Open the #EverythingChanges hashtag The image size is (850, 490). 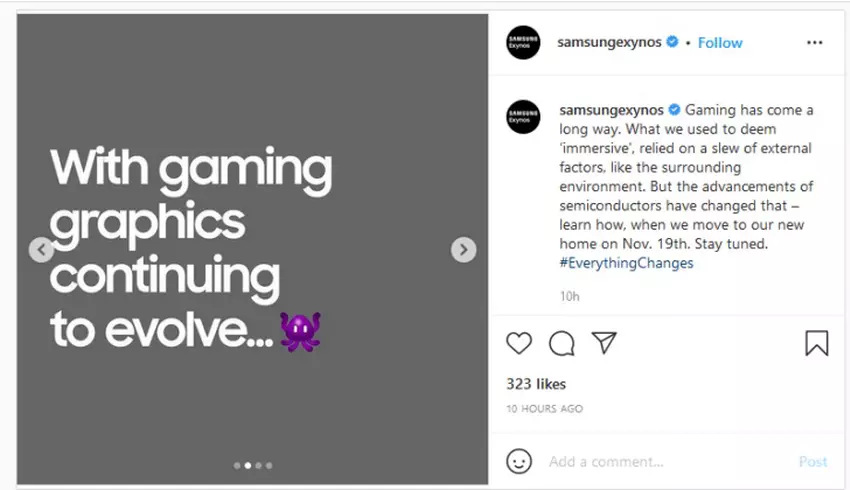pyautogui.click(x=627, y=263)
